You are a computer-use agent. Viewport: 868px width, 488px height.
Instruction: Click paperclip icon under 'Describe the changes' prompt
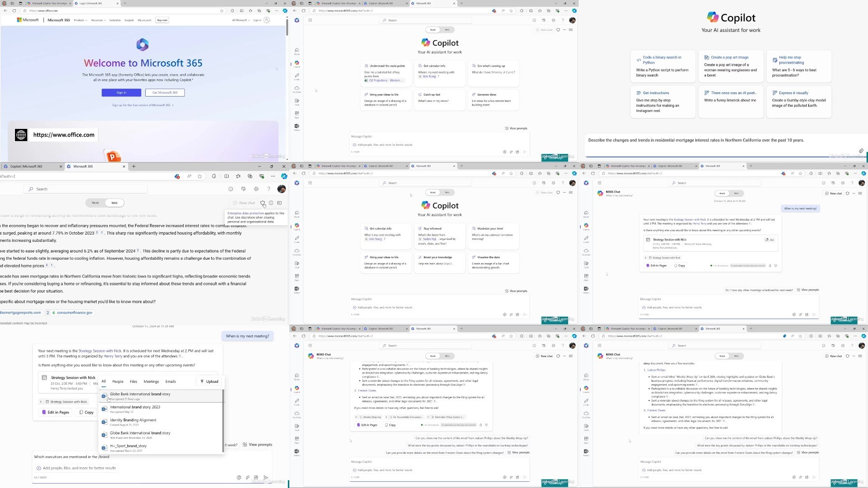[x=861, y=151]
